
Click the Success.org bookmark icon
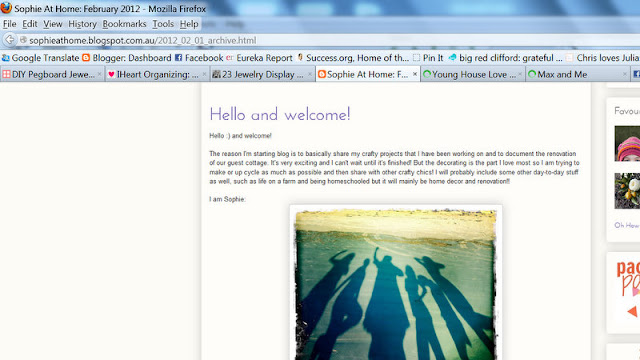click(x=300, y=58)
